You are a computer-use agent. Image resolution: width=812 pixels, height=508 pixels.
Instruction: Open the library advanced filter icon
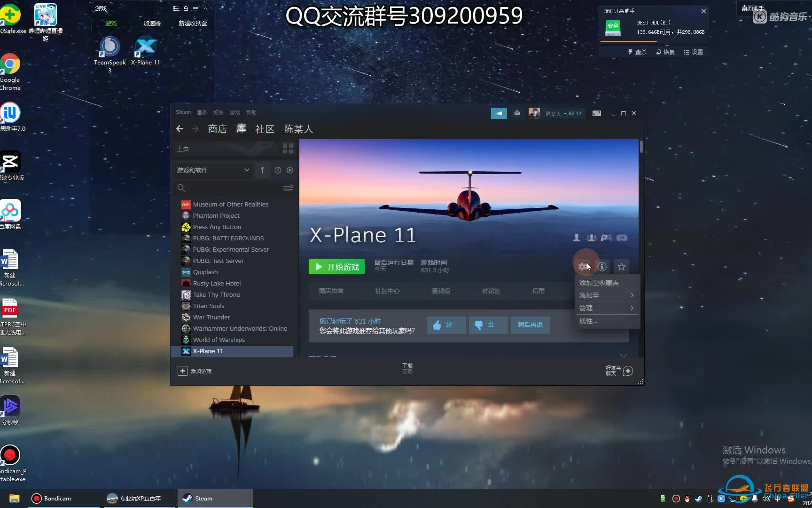point(288,188)
